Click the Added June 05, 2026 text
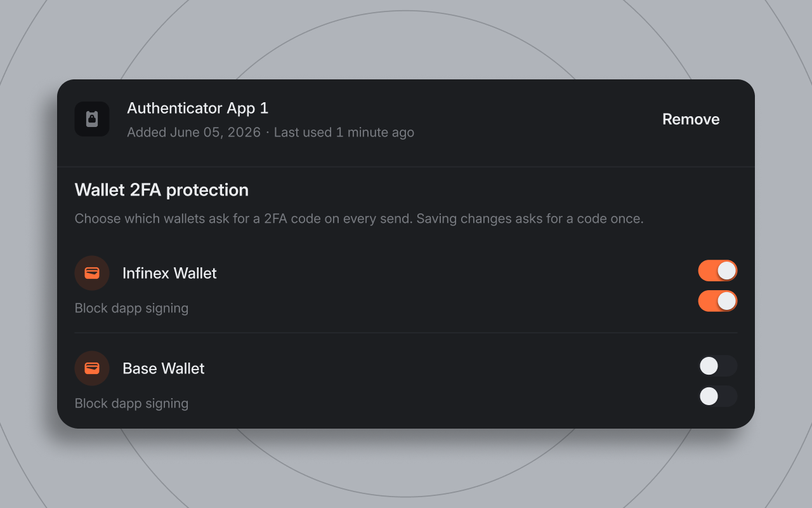Screen dimensions: 812x508 [194, 132]
